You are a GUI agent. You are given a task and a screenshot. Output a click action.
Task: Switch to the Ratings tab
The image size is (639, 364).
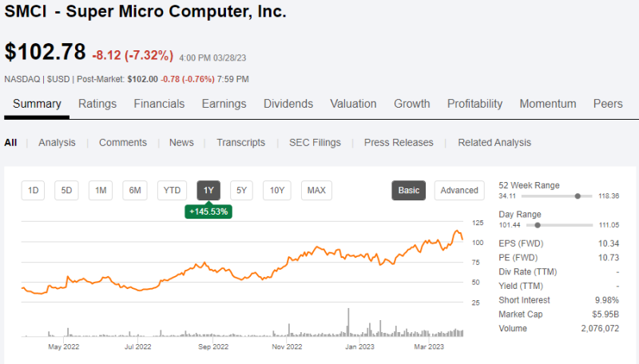tap(97, 104)
